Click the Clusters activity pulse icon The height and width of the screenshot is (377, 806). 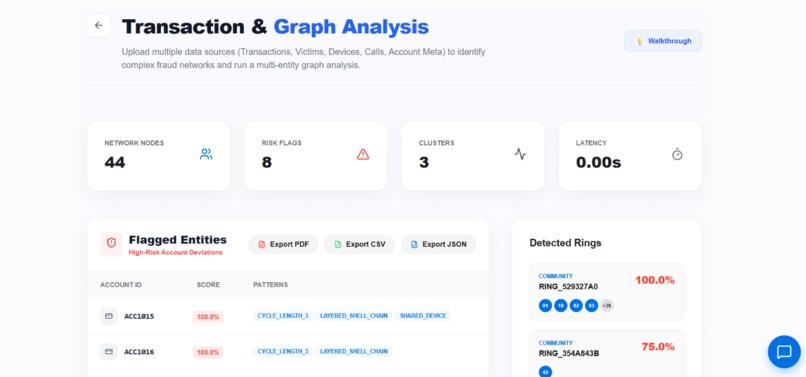point(520,154)
